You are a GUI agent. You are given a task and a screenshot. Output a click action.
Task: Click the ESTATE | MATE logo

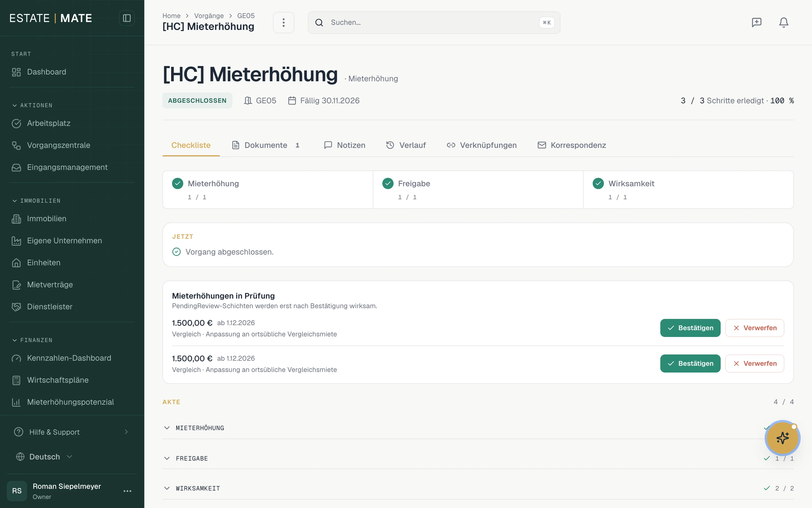pos(51,18)
